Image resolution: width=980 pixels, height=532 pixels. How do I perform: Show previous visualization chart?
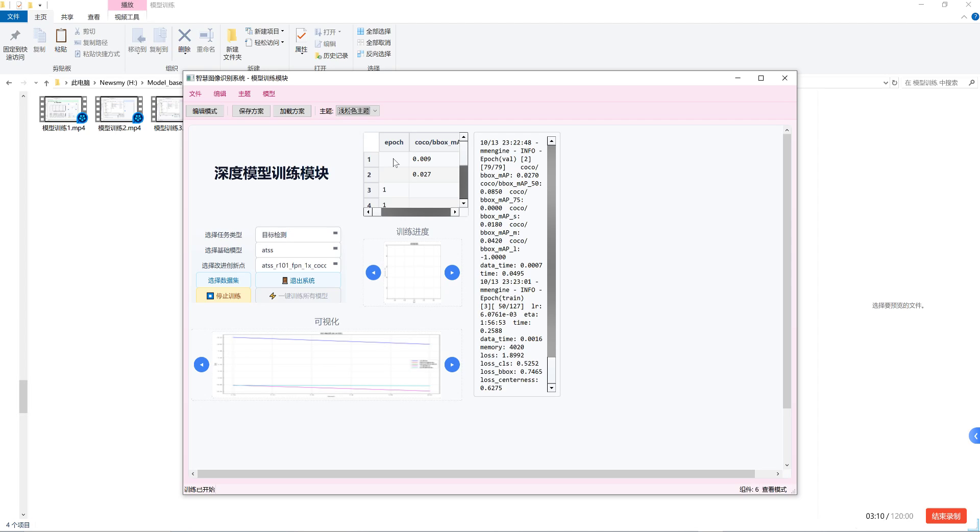[202, 365]
